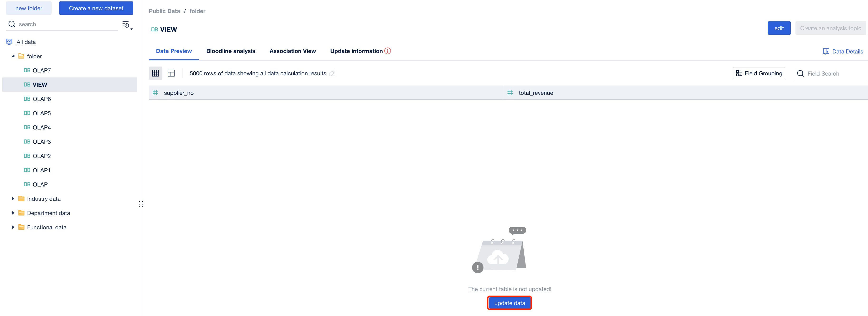This screenshot has height=316, width=868.
Task: Open the Bloodline analysis tab
Action: click(230, 51)
